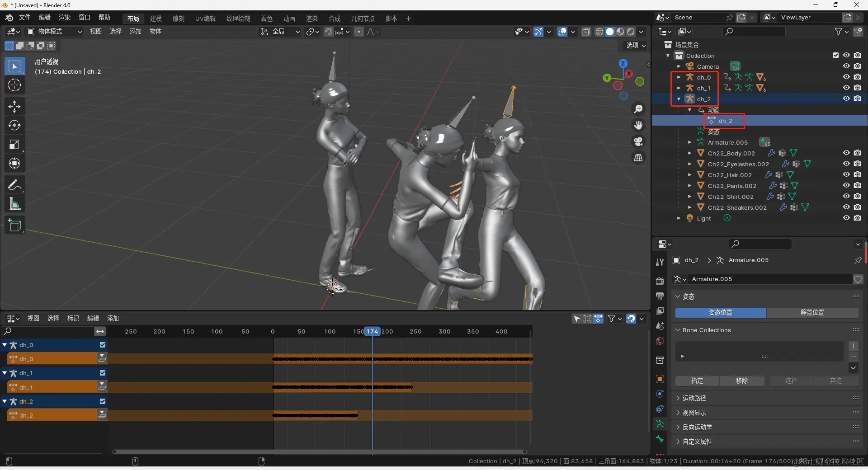Expand the 反向运动学 panel
This screenshot has height=470, width=868.
tap(697, 427)
